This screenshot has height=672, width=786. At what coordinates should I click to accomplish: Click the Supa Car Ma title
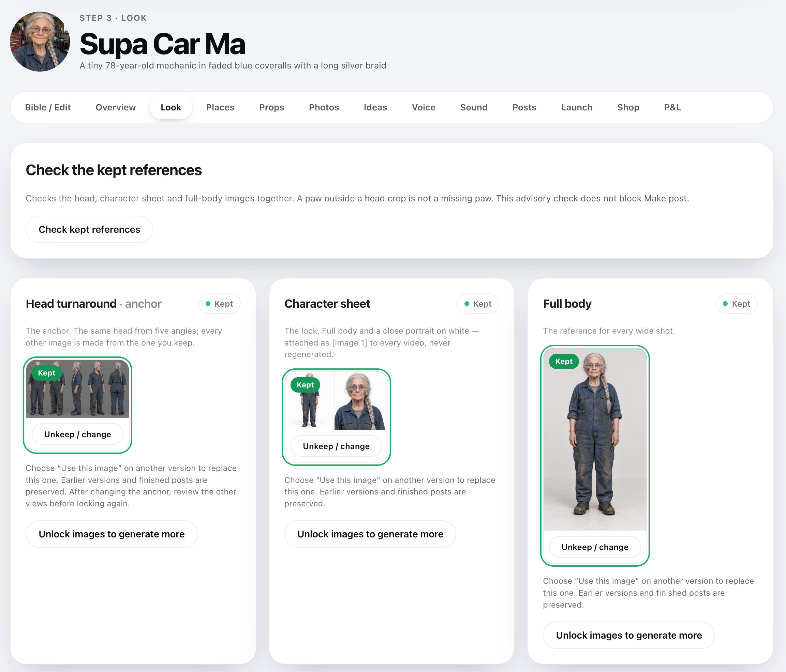162,44
